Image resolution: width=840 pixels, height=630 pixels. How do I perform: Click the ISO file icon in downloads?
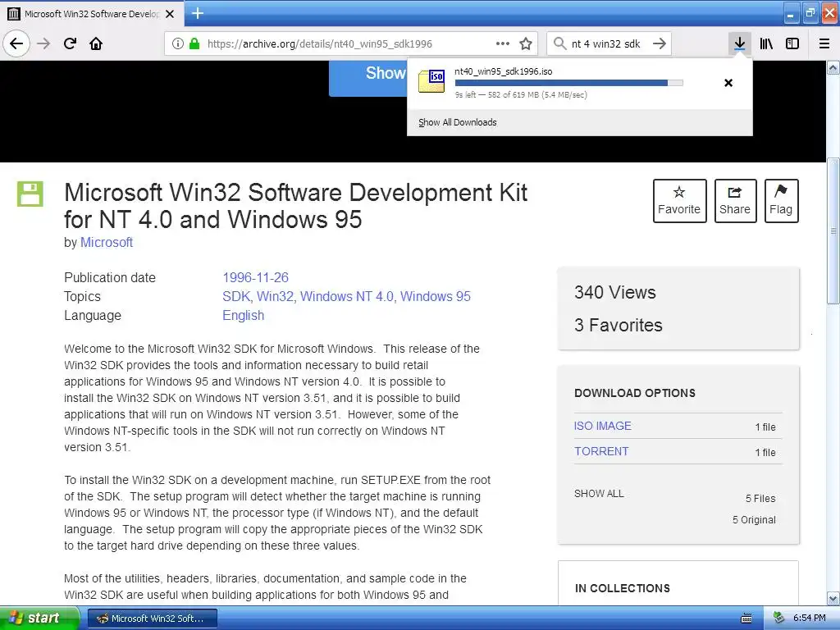tap(431, 81)
